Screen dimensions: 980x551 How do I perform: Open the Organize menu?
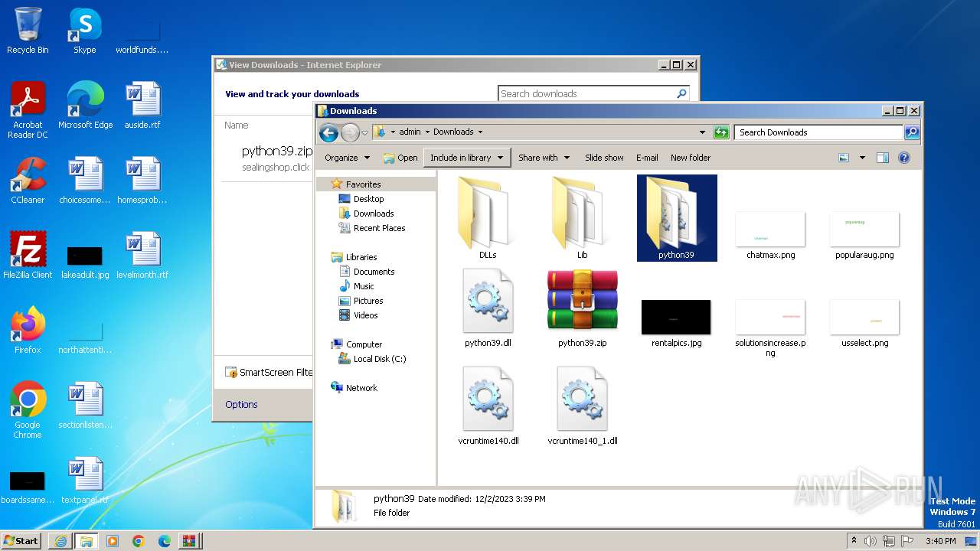coord(347,158)
